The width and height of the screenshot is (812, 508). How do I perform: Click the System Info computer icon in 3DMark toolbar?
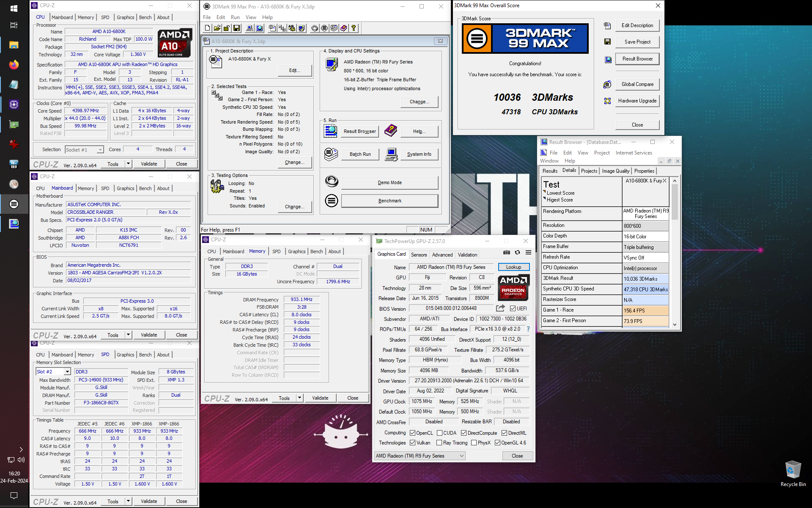pyautogui.click(x=250, y=28)
